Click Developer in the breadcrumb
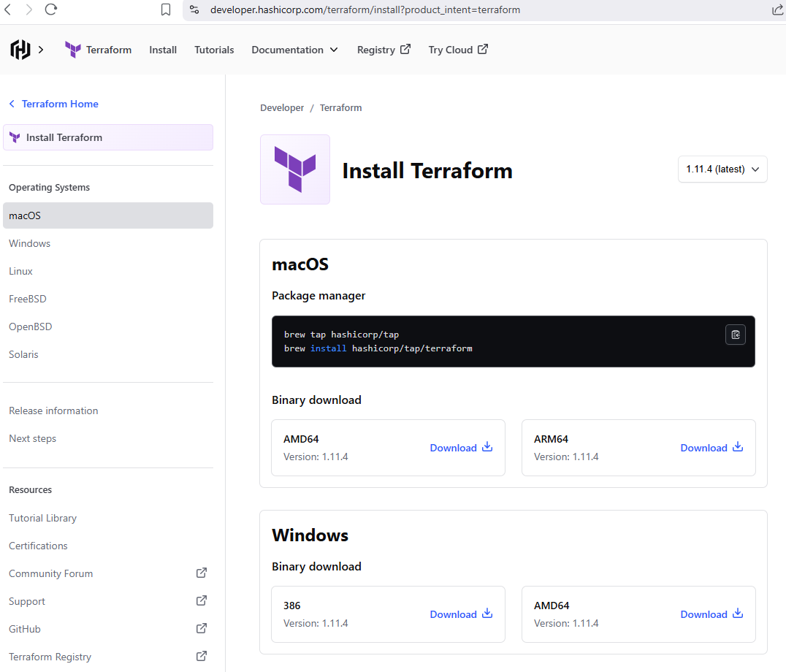 click(x=282, y=108)
